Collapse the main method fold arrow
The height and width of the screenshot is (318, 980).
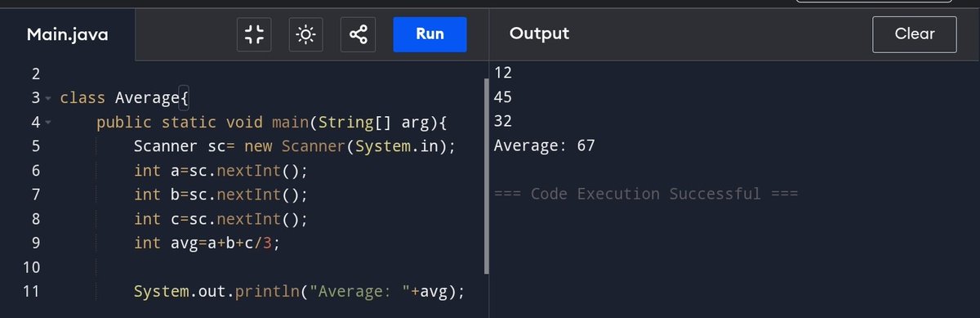click(x=48, y=123)
